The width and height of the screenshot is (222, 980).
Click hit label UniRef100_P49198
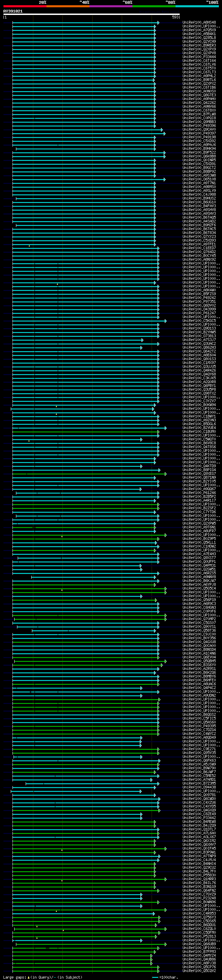[199, 137]
